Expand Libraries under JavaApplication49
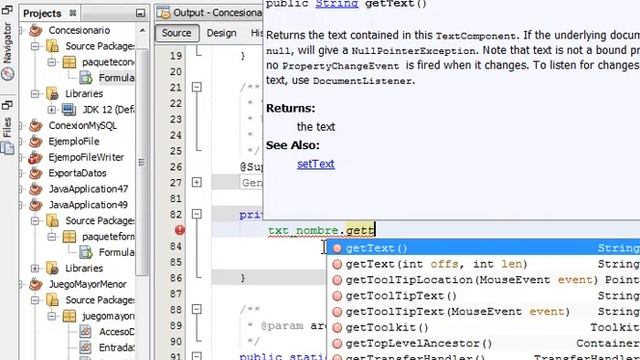The height and width of the screenshot is (360, 640). coord(36,269)
